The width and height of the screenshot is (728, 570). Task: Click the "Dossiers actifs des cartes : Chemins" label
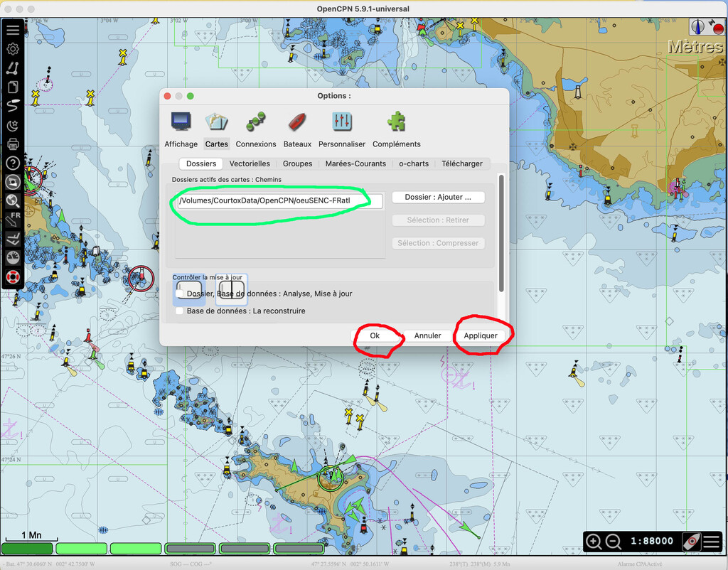pyautogui.click(x=227, y=180)
